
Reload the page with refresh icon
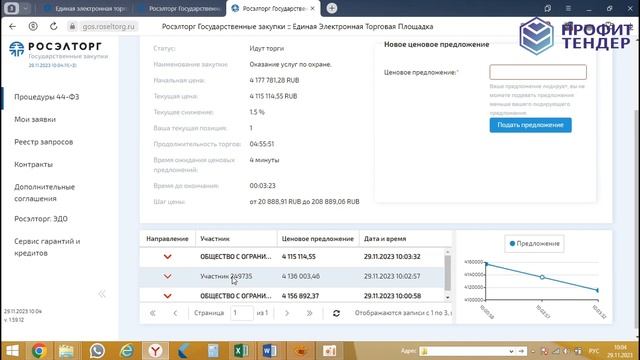[x=53, y=27]
